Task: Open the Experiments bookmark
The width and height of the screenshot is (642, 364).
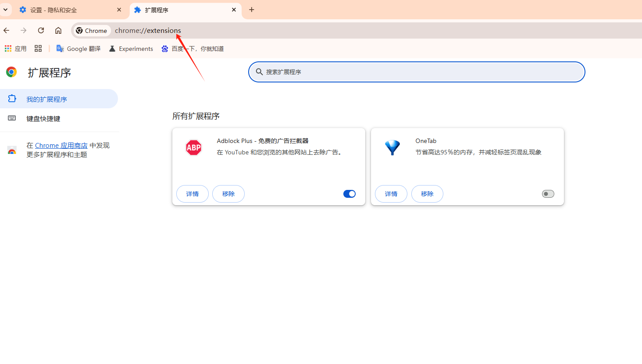Action: tap(131, 49)
